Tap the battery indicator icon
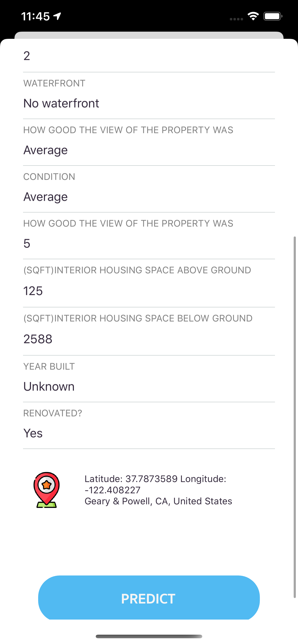 click(x=273, y=16)
